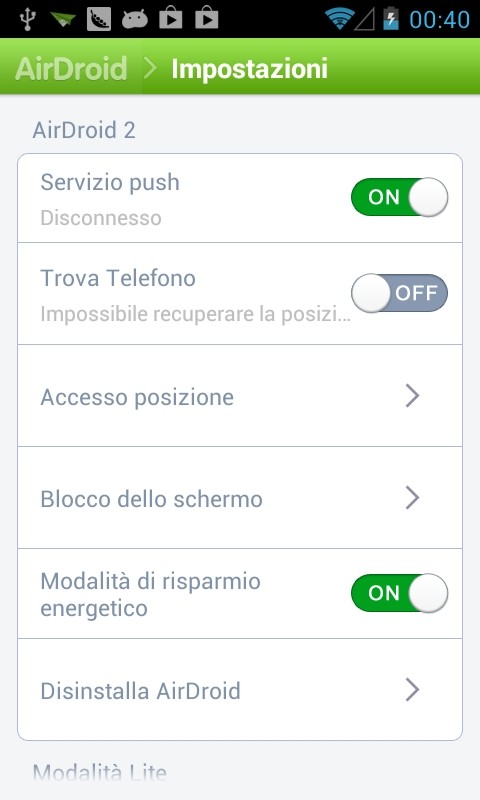Screen dimensions: 480x800
Task: Tap the Impostazioni breadcrumb title
Action: (x=249, y=69)
